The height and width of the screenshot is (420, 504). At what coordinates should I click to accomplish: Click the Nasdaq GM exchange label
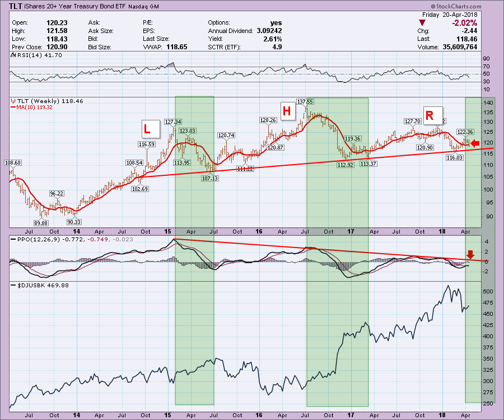coord(144,7)
